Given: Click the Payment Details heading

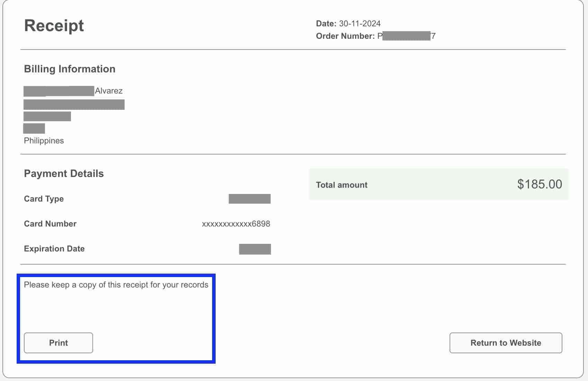Looking at the screenshot, I should pos(64,174).
